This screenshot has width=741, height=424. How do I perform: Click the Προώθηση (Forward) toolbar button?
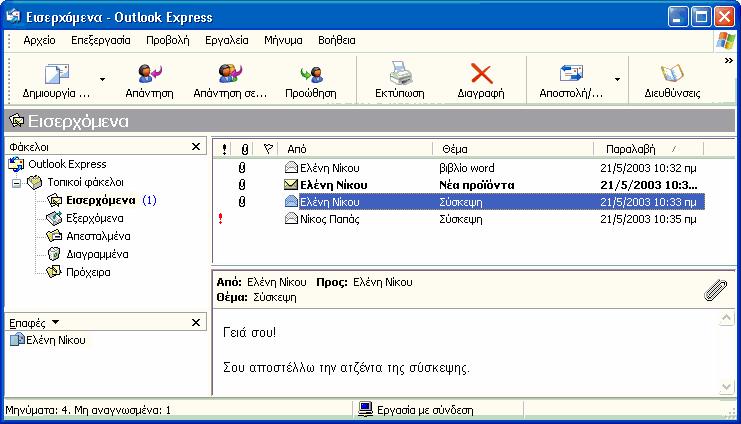[311, 81]
